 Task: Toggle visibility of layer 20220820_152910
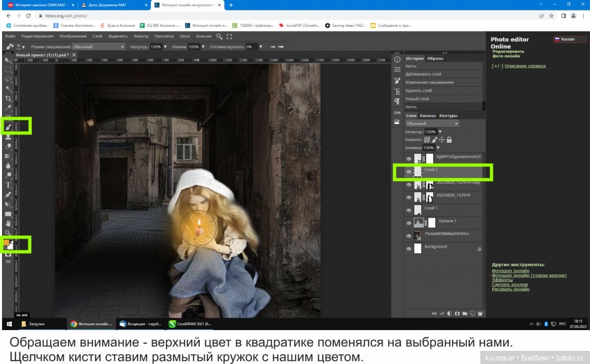(409, 198)
